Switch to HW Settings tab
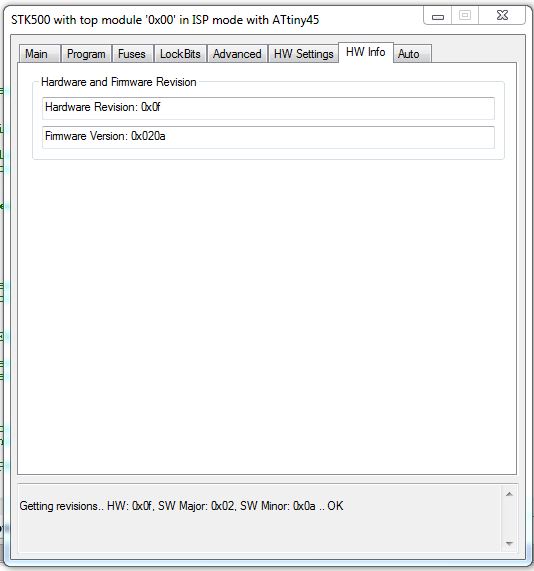 pos(303,54)
